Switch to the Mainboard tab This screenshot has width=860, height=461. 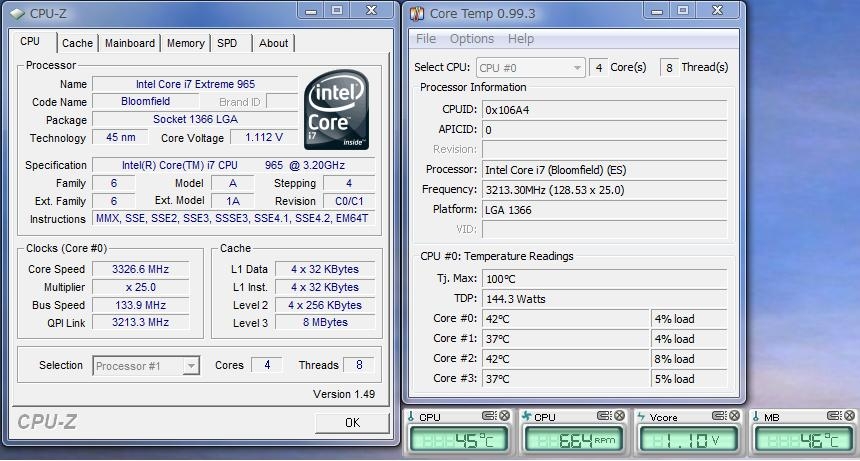click(x=130, y=43)
